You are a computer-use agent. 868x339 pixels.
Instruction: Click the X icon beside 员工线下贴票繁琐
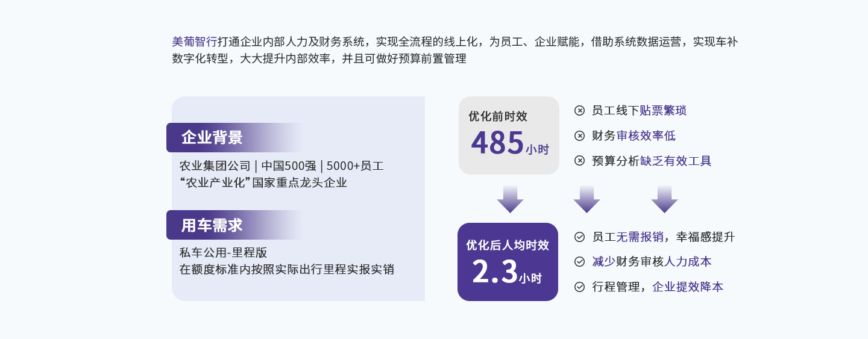[579, 110]
